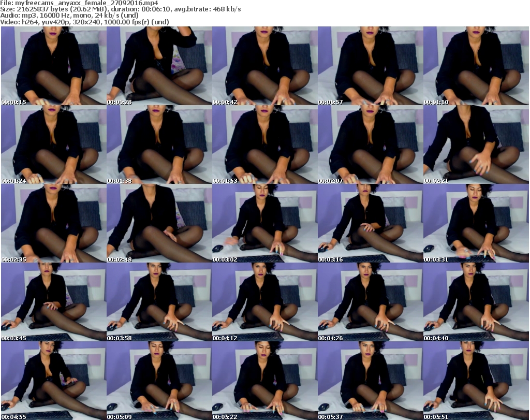Choose the 00:04:26 video frame

[x=370, y=301]
